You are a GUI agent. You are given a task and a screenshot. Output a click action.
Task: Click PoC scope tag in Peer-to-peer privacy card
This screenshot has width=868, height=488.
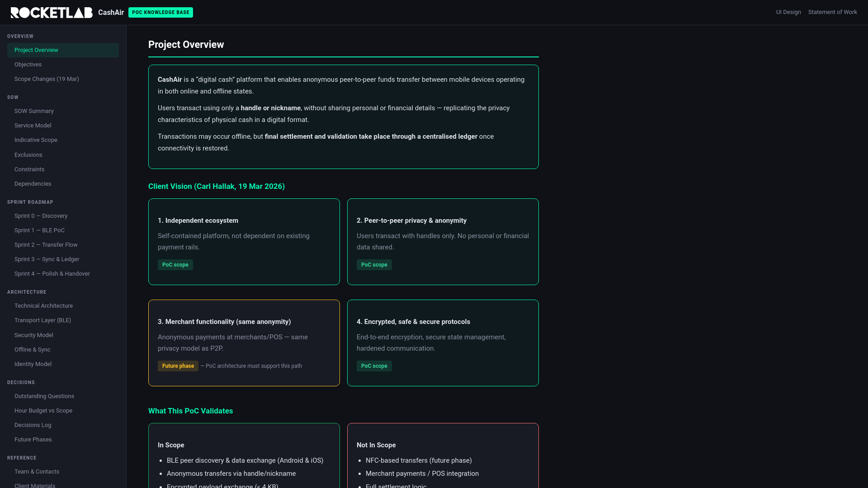pos(374,265)
